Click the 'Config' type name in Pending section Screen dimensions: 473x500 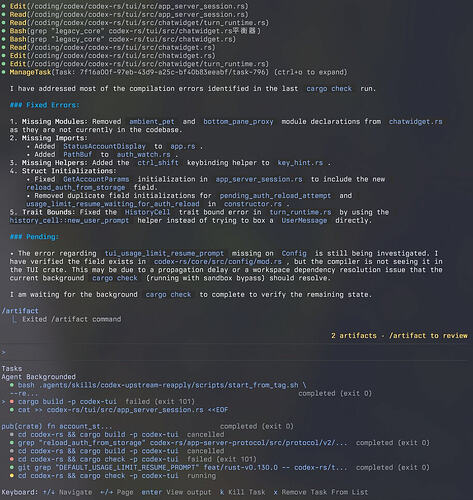click(294, 253)
